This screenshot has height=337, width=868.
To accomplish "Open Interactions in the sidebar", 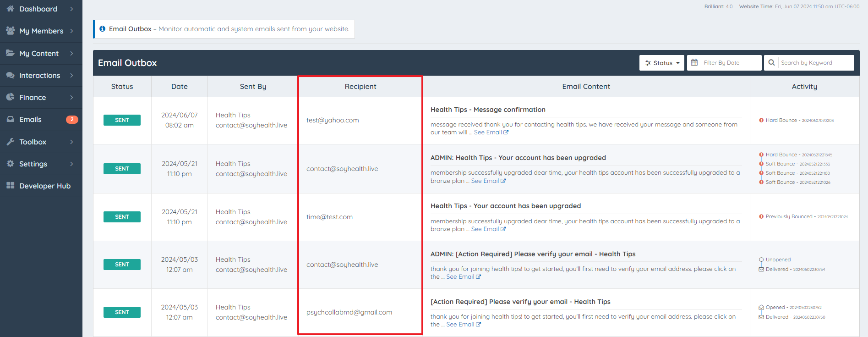I will click(x=41, y=75).
